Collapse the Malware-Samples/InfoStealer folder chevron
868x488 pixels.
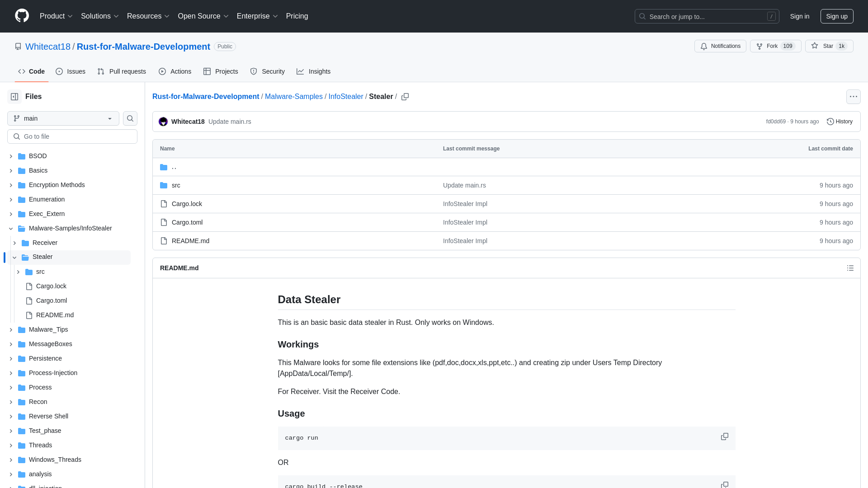[x=11, y=229]
